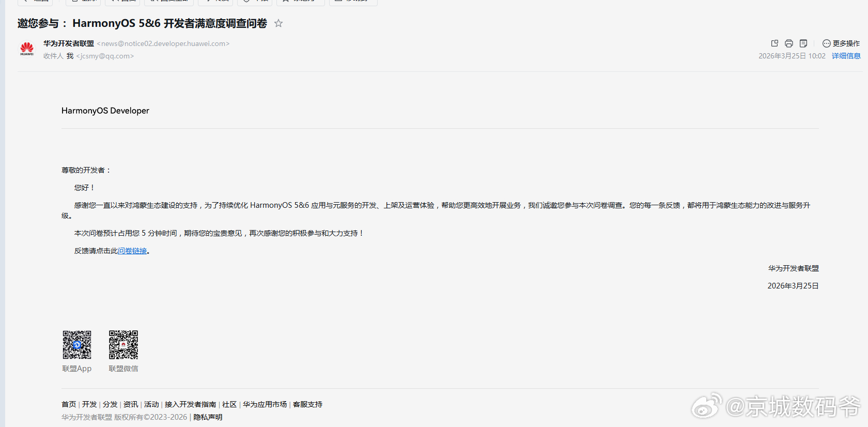View the 隐私声明 privacy statement
Viewport: 868px width, 427px height.
(208, 417)
